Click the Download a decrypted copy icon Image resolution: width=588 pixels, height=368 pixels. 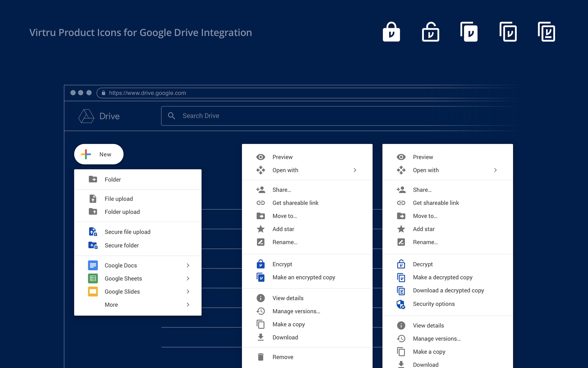coord(401,290)
